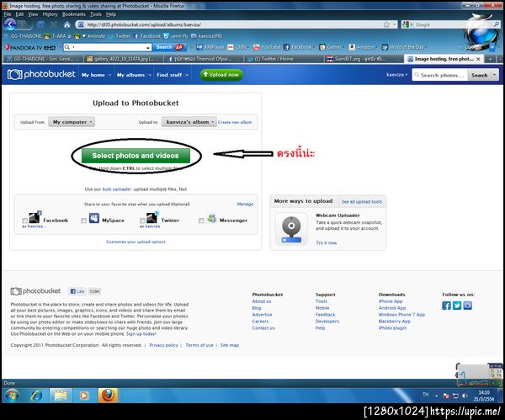The width and height of the screenshot is (505, 420).
Task: Click the footer Facebook Like button
Action: point(77,291)
